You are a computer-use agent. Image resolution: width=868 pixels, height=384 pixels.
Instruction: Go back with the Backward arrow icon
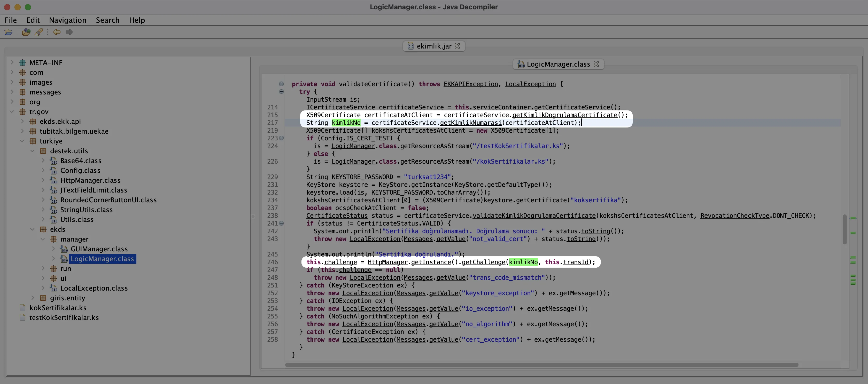click(x=57, y=32)
